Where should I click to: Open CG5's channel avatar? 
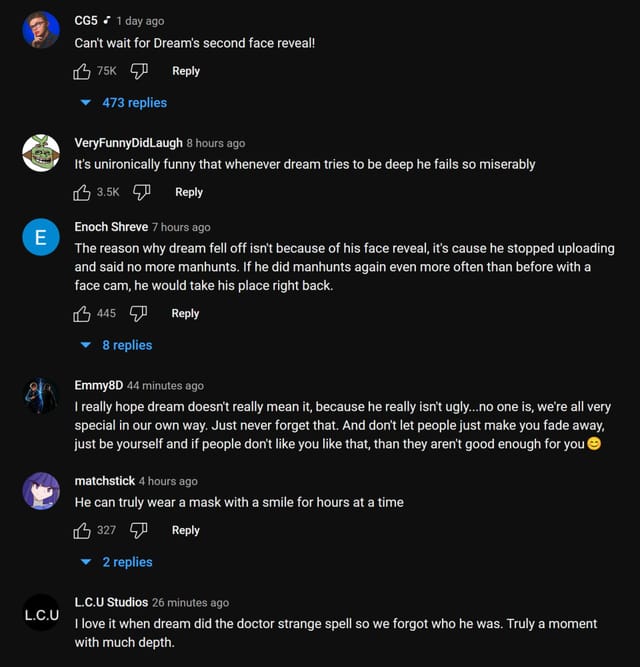click(x=41, y=30)
